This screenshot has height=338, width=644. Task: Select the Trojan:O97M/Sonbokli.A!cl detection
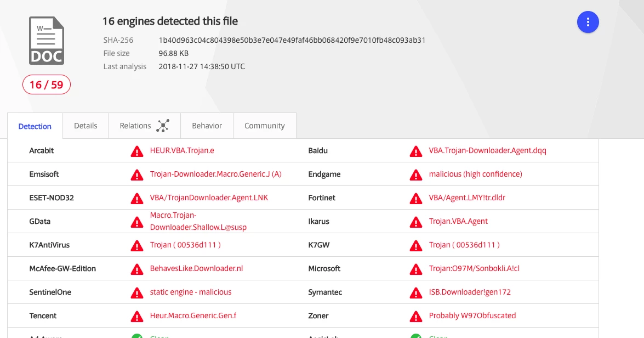point(474,268)
